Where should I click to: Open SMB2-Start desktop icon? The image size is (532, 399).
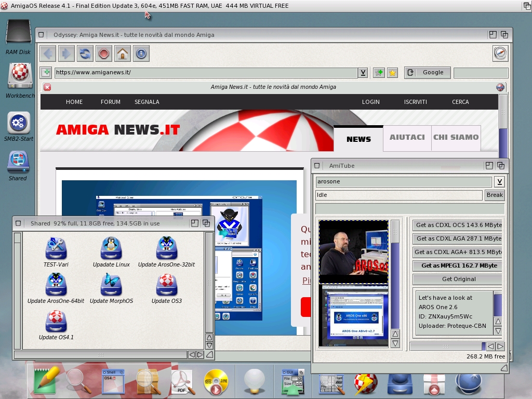[x=19, y=127]
